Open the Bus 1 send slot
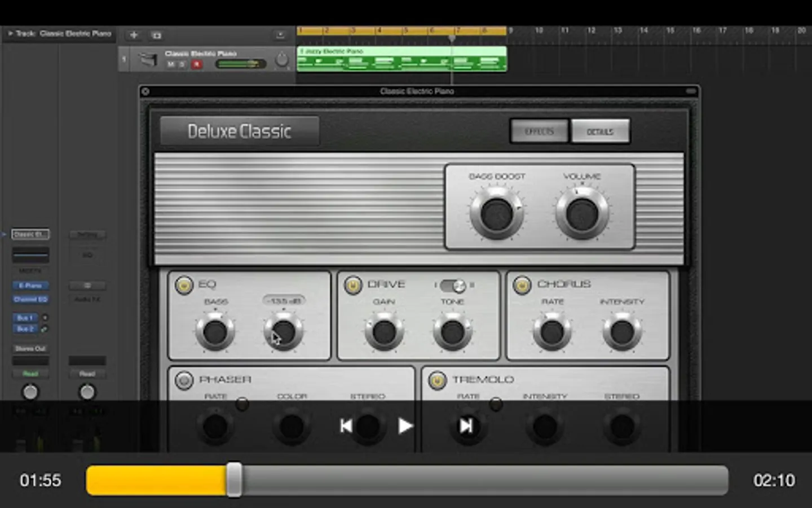The image size is (812, 508). click(x=25, y=318)
